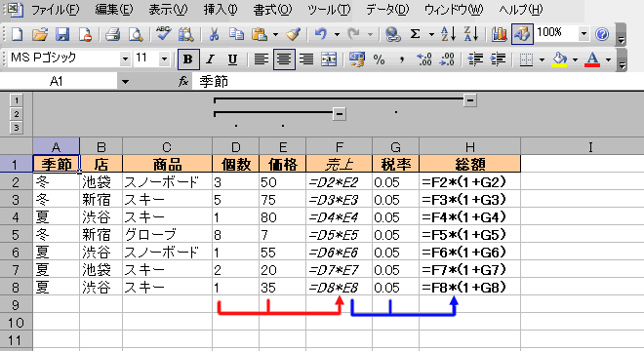644x351 pixels.
Task: Show outline level 1
Action: [x=16, y=100]
